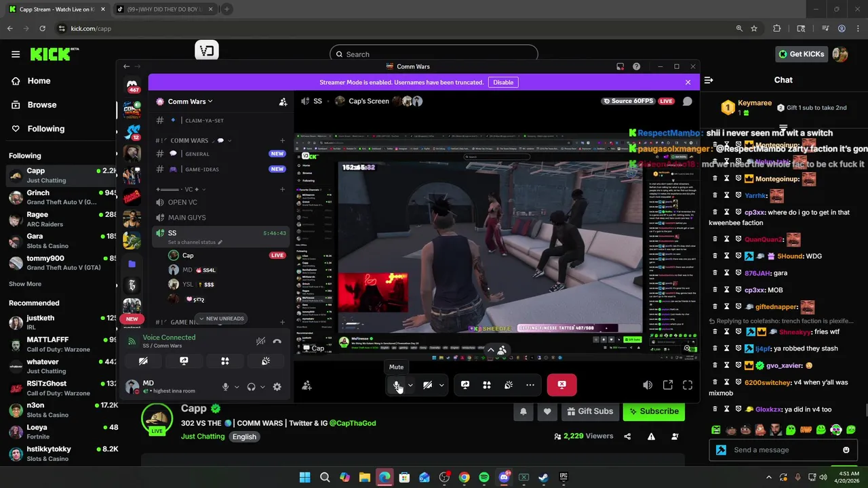Deafen with headphones icon in user panel

pos(251,387)
